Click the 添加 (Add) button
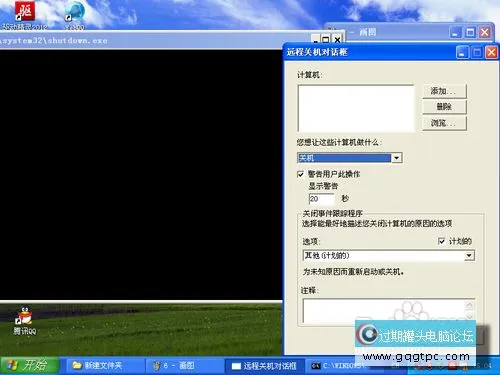 click(x=444, y=91)
